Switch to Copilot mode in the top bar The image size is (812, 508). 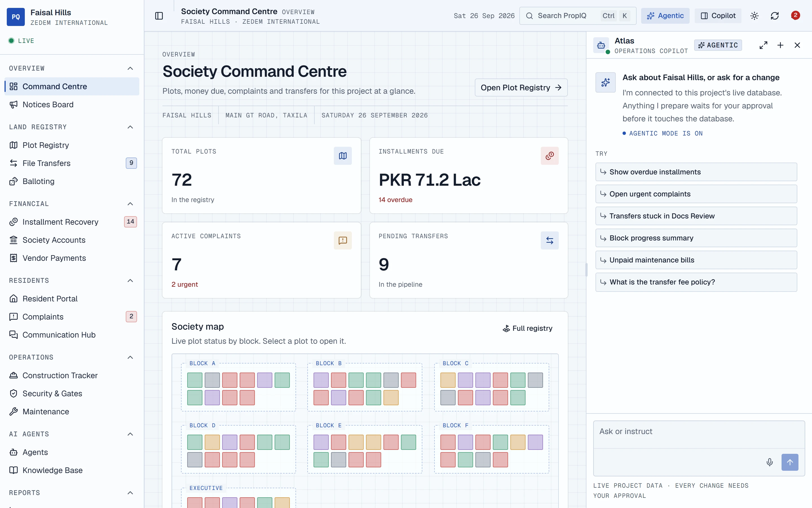click(718, 16)
